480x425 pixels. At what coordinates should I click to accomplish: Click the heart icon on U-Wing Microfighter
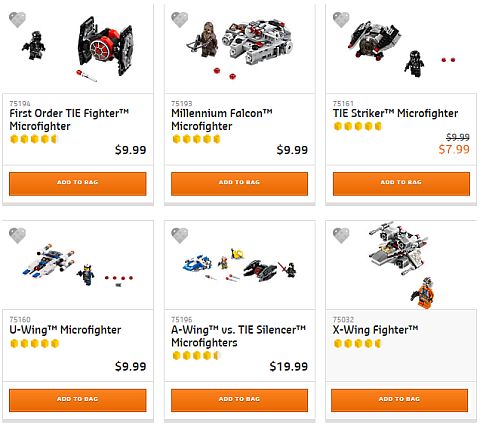(x=17, y=236)
